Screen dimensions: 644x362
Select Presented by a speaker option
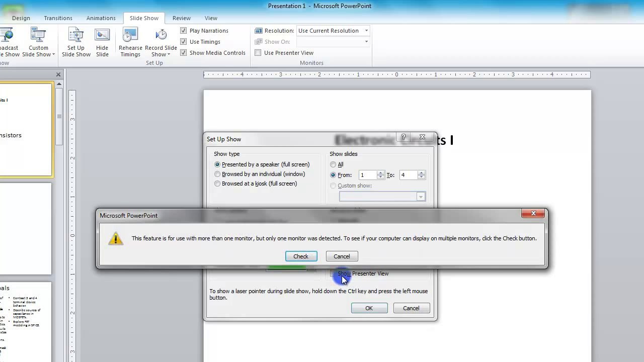263,164
